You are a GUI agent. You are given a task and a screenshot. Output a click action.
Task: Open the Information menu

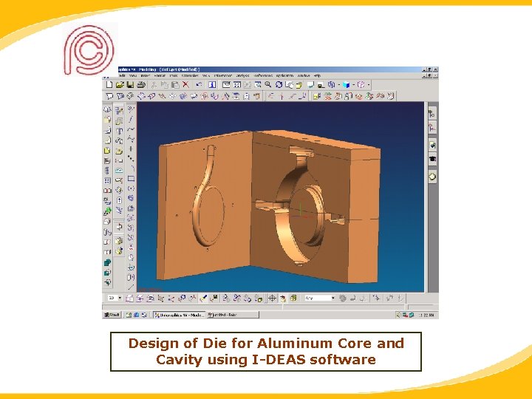click(x=222, y=75)
